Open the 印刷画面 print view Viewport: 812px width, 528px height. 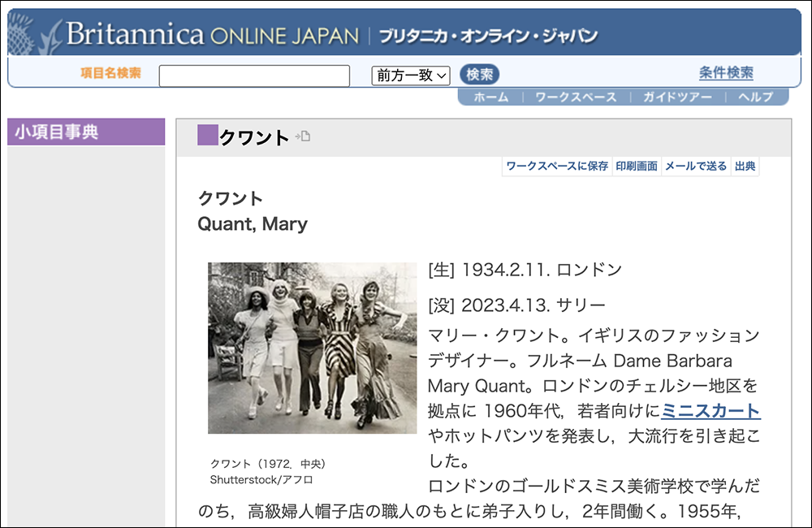point(637,167)
